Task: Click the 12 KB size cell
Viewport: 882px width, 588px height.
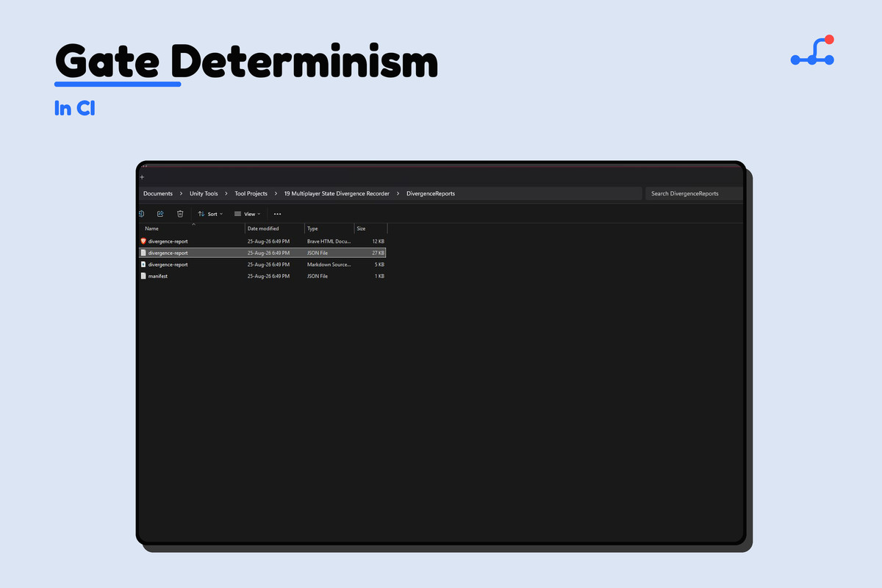Action: click(x=378, y=241)
